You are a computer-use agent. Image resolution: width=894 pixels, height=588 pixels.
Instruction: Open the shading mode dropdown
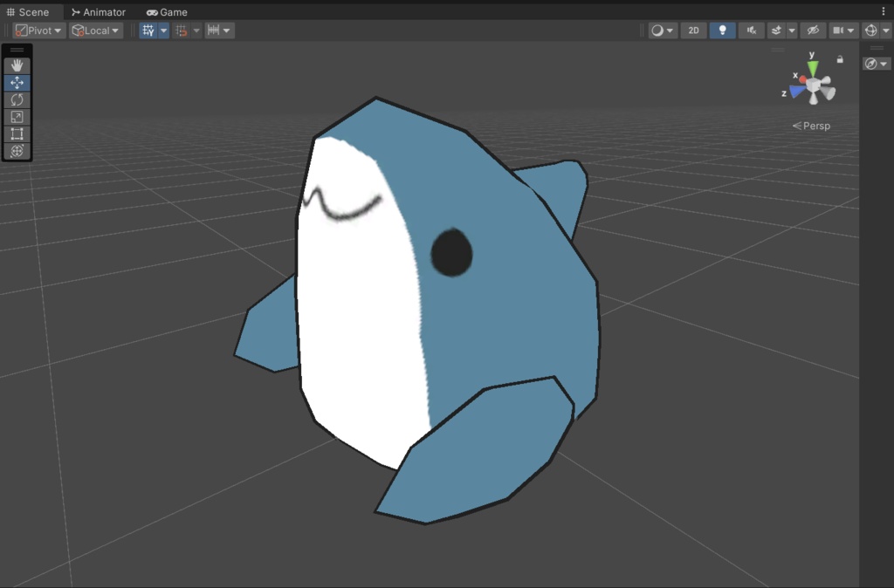pos(662,30)
